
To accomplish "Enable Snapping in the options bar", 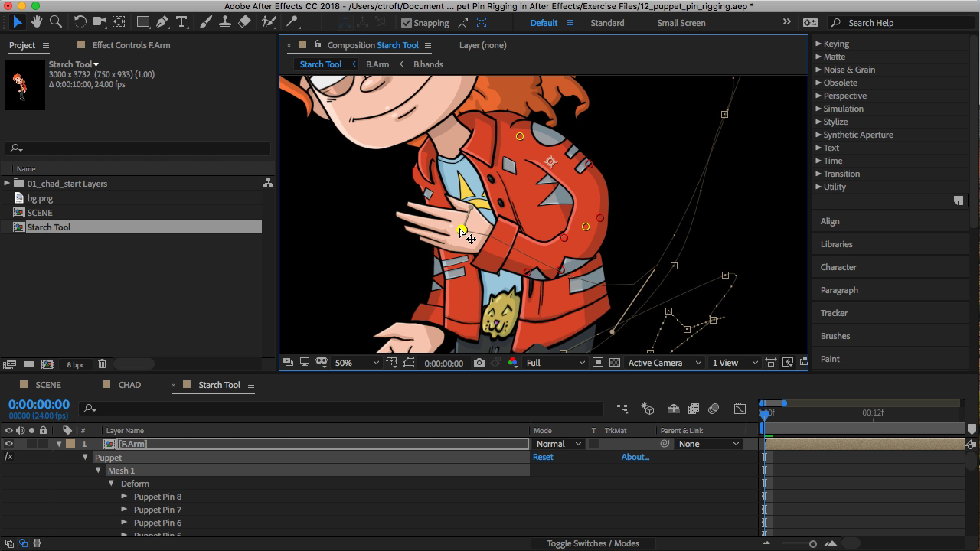I will click(x=406, y=22).
